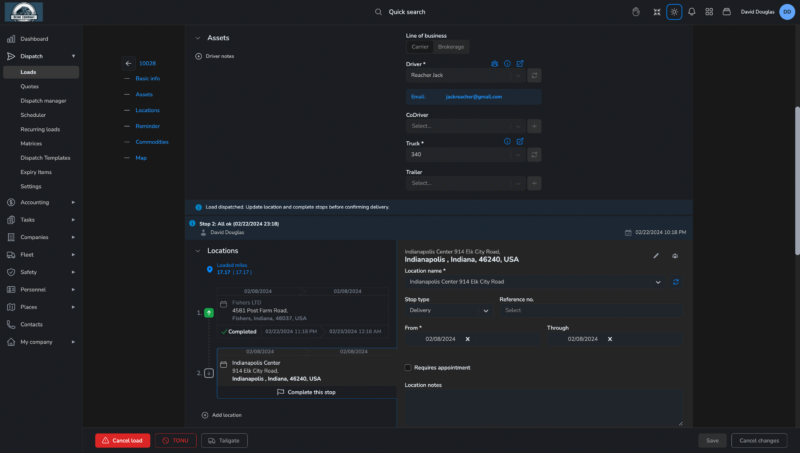
Task: Toggle the light/dark theme sun icon
Action: (x=674, y=12)
